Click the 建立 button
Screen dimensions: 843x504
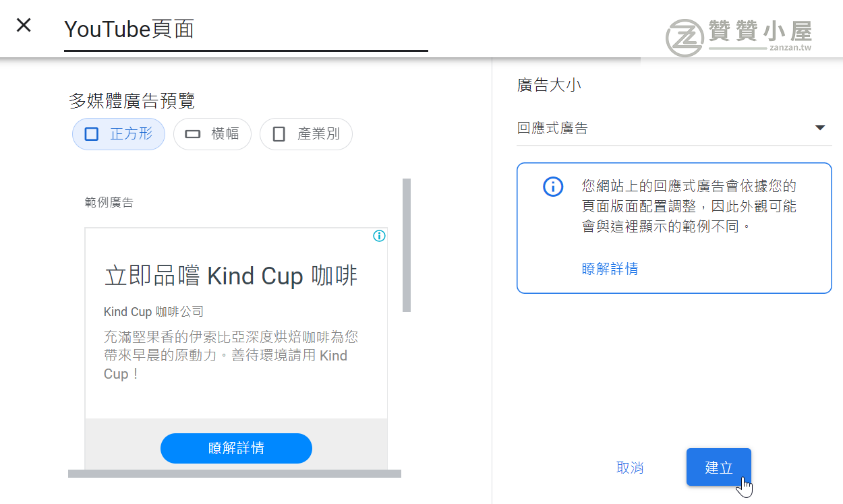click(719, 467)
